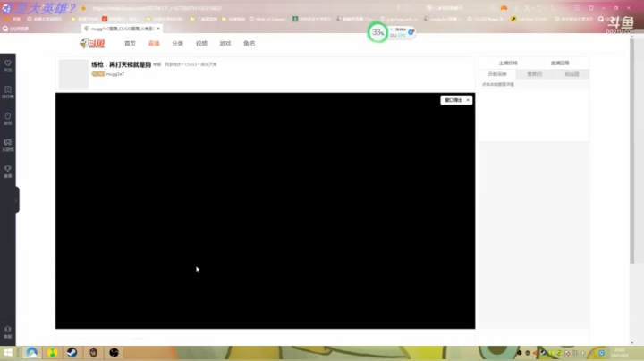Open the green-yellow browser icon on taskbar
This screenshot has height=361, width=644.
[x=52, y=352]
